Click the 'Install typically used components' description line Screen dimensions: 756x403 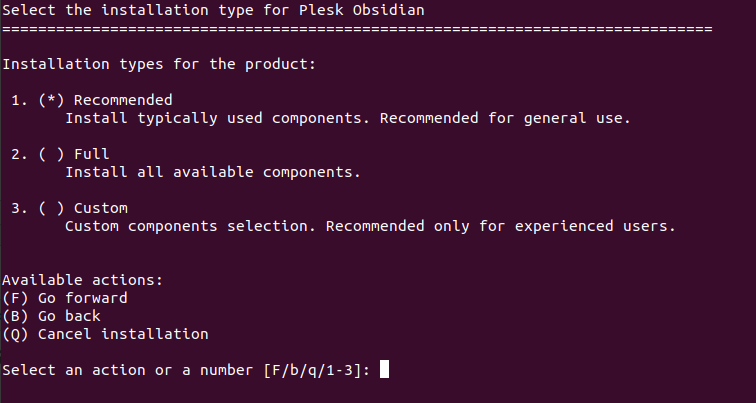point(348,118)
